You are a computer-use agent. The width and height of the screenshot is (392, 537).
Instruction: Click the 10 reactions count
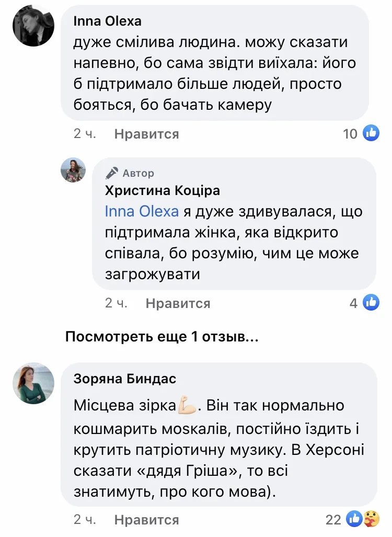(x=350, y=134)
